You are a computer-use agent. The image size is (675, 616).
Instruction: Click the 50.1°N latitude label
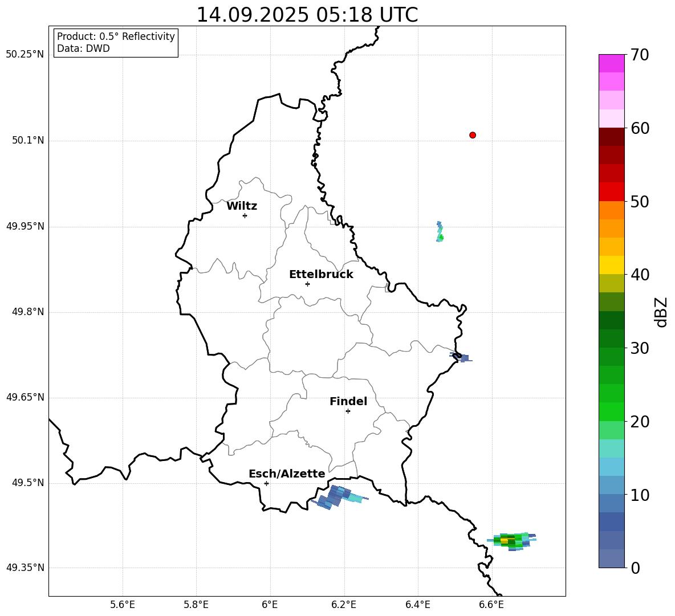[x=28, y=140]
